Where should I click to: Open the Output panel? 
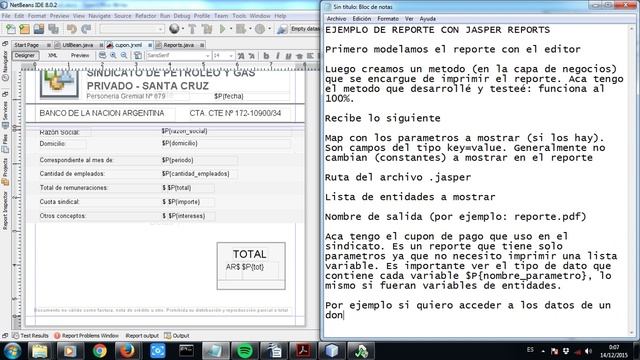[177, 336]
